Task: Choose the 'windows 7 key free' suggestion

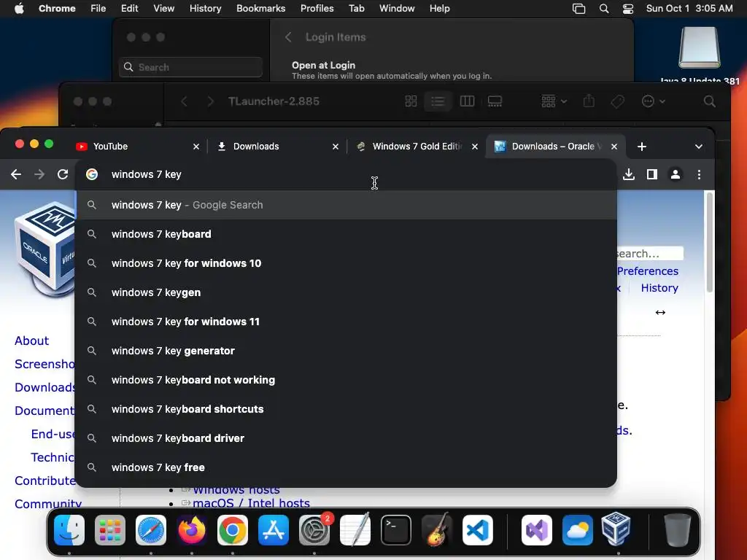Action: pyautogui.click(x=346, y=467)
